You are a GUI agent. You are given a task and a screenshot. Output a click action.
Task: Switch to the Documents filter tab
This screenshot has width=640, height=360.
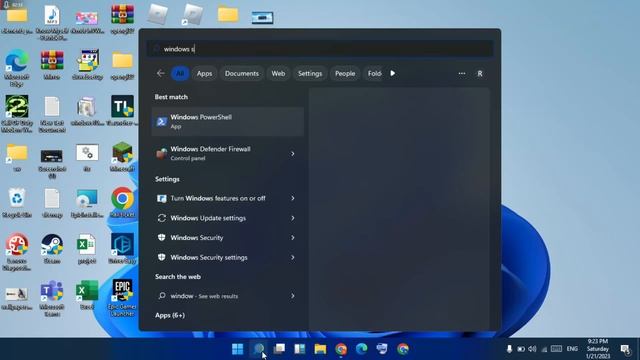point(242,73)
